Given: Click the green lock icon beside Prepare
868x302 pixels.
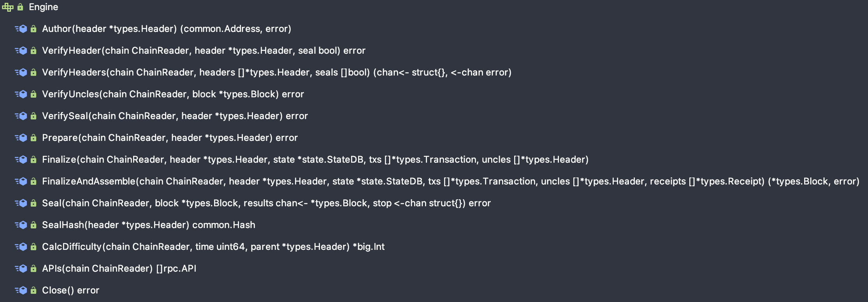Looking at the screenshot, I should pos(33,138).
